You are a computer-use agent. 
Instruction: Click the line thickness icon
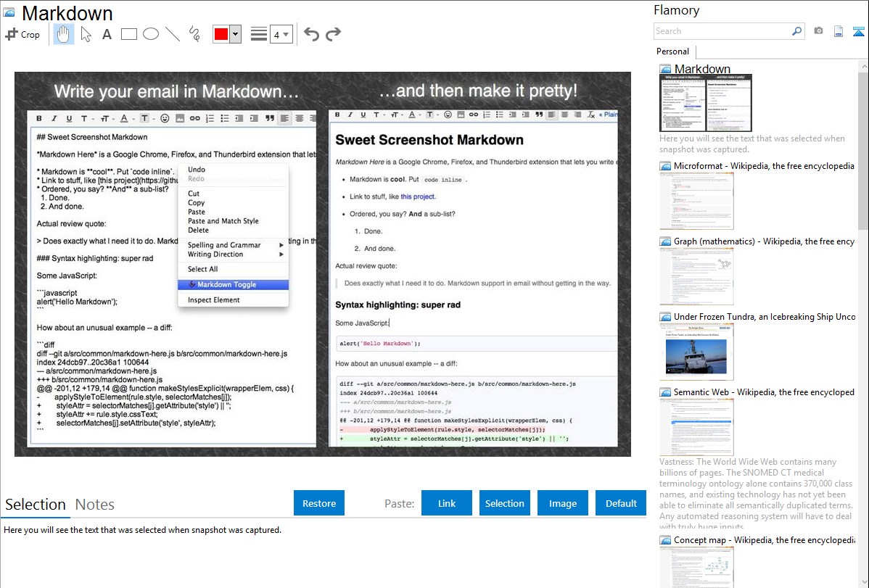(259, 34)
